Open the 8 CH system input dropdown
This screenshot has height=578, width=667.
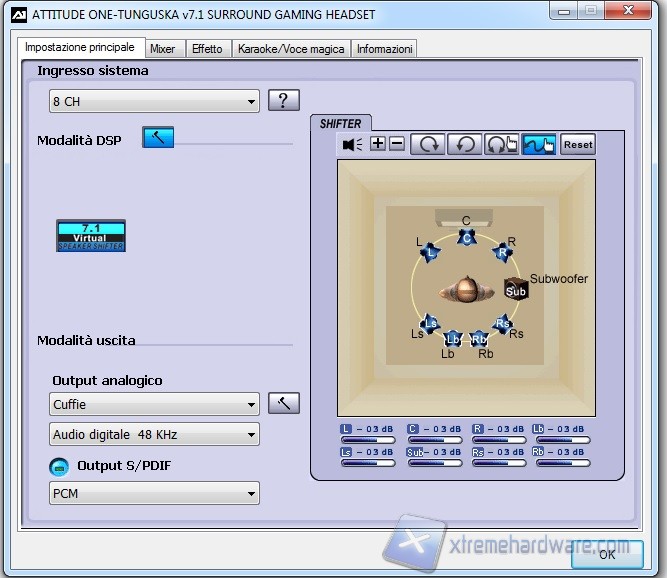coord(154,102)
